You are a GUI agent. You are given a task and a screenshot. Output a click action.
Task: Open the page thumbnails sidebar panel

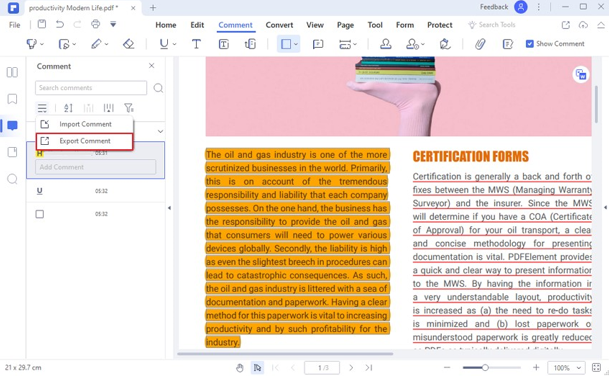pyautogui.click(x=12, y=72)
